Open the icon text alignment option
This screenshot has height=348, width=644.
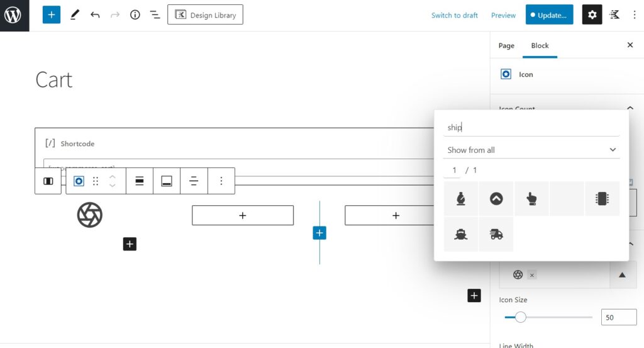pos(194,181)
